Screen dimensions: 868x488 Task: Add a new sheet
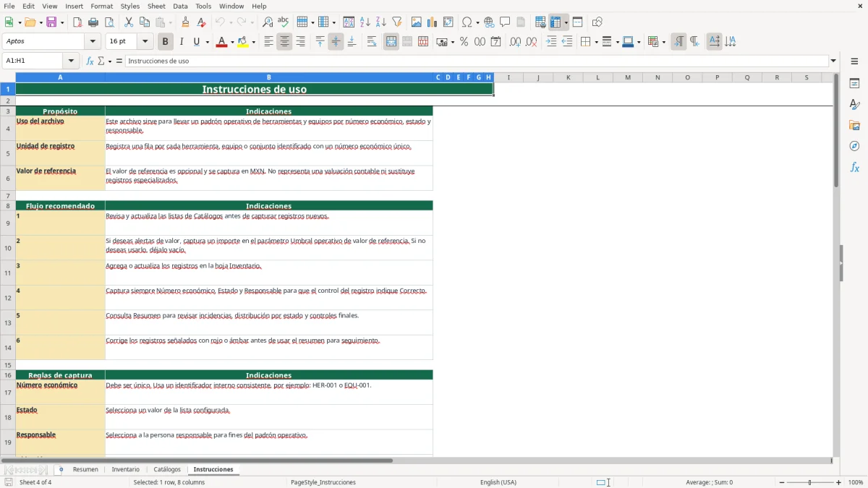tap(61, 469)
